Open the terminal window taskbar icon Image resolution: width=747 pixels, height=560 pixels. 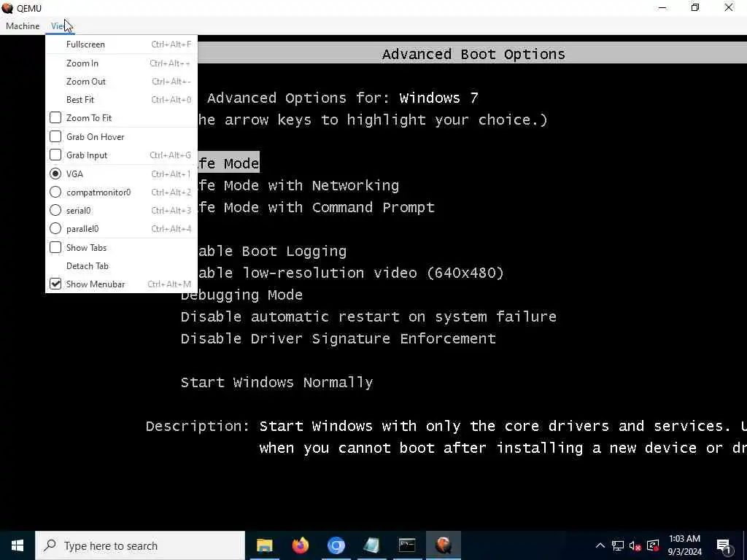coord(407,545)
